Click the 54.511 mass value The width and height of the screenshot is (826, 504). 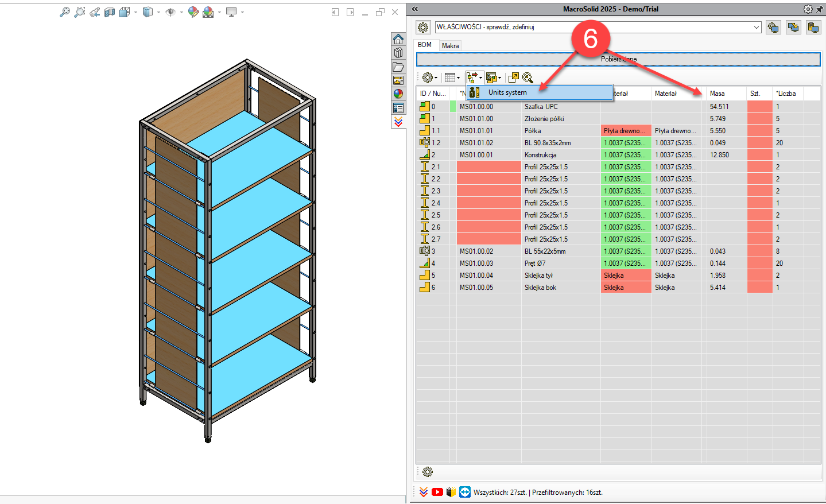point(719,107)
